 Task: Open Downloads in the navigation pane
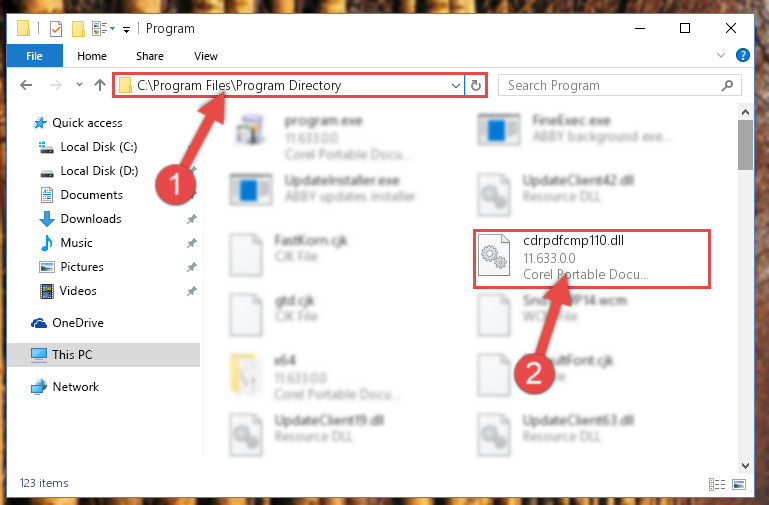pyautogui.click(x=91, y=219)
